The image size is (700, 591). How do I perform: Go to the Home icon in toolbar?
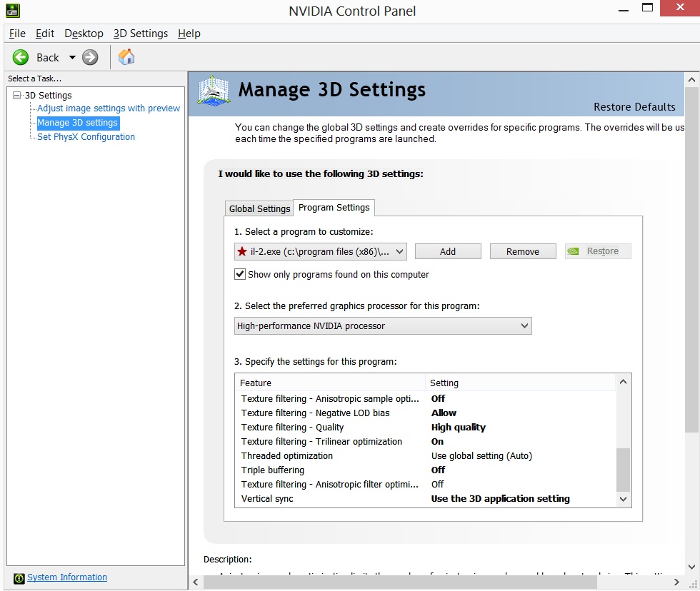pyautogui.click(x=126, y=57)
